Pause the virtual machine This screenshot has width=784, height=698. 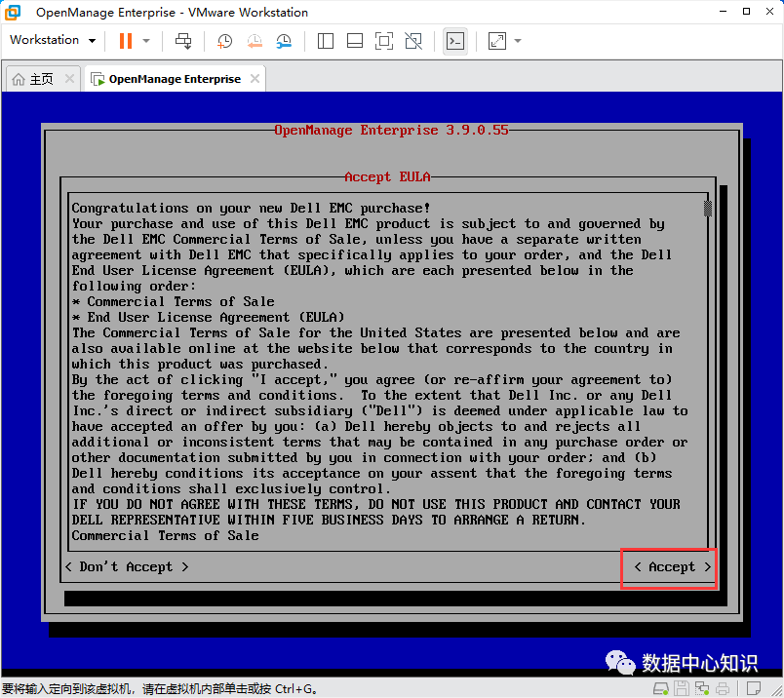pyautogui.click(x=126, y=41)
